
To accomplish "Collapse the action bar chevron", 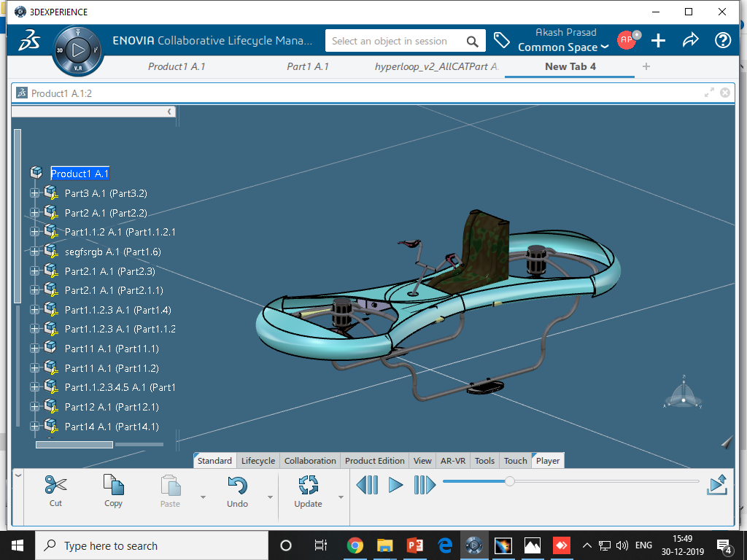I will tap(18, 475).
